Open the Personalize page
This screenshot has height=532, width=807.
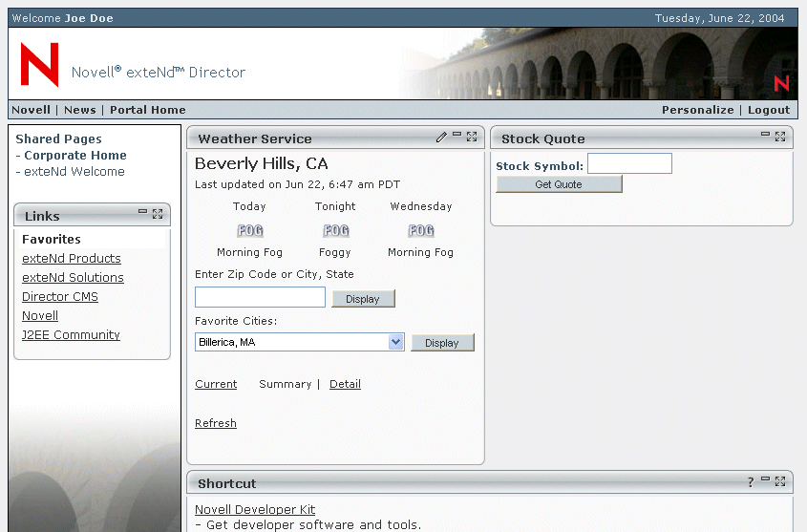point(698,110)
